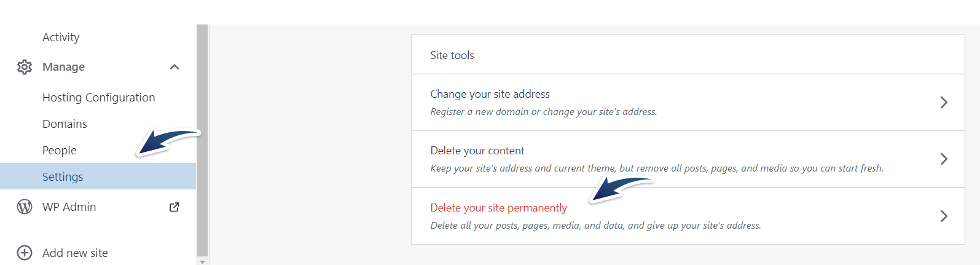Open Change your site address via arrow
Screen dimensions: 980x265
pyautogui.click(x=944, y=102)
